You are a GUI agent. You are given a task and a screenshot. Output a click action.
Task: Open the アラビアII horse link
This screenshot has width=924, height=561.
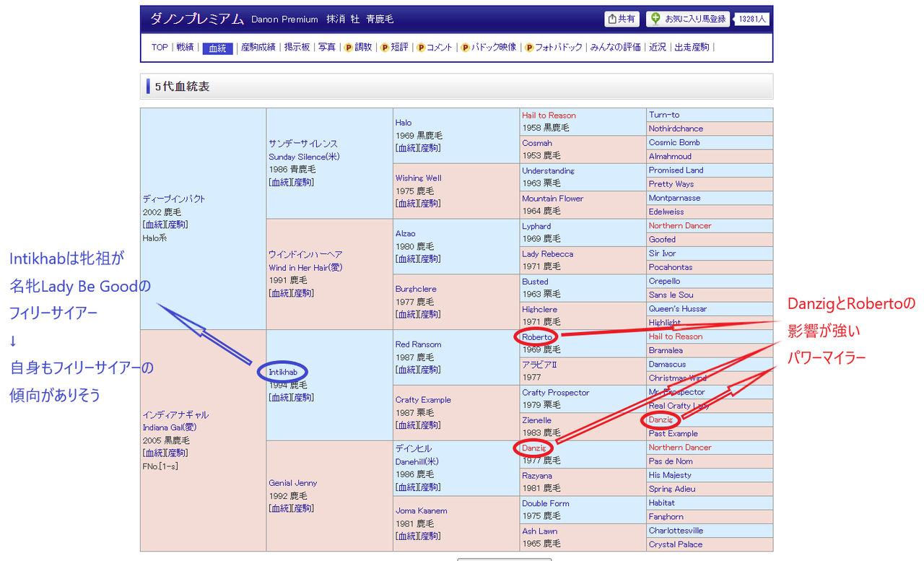tap(540, 365)
